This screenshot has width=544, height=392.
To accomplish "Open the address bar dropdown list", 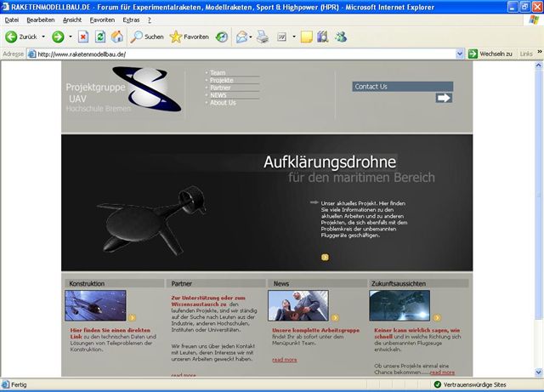I will pyautogui.click(x=460, y=54).
